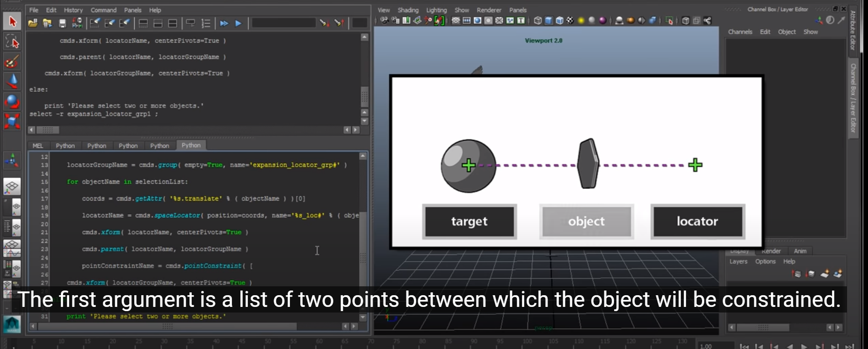Switch to the MEL tab
Screen dimensions: 868x349
[x=38, y=145]
